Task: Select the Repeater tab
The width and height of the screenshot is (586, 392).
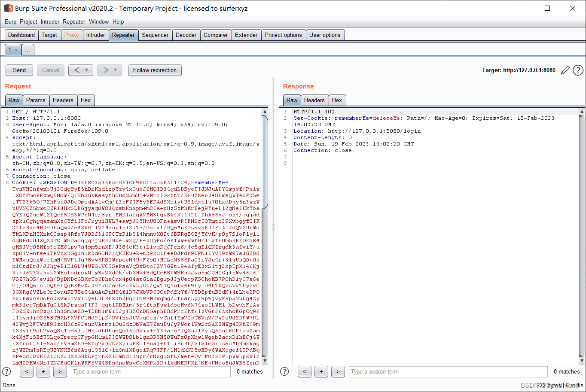Action: (x=123, y=35)
